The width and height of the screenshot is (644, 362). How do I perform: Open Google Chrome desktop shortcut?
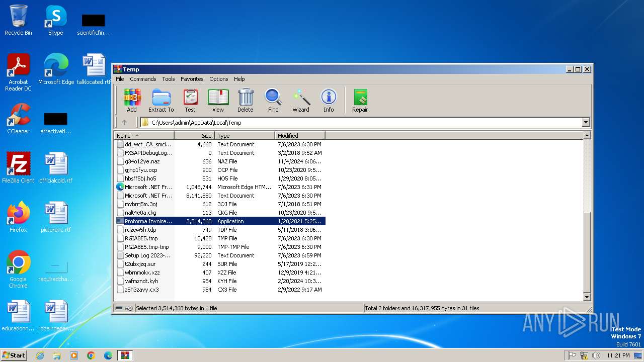click(x=18, y=269)
